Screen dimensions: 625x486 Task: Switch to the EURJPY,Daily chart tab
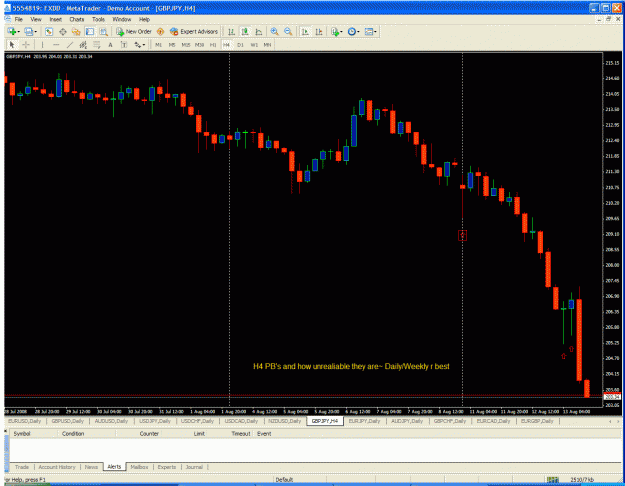[x=364, y=421]
